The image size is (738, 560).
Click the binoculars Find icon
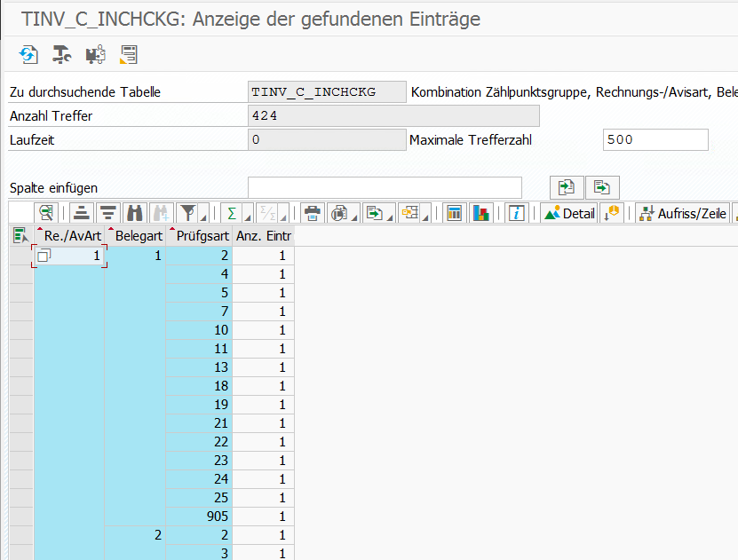(x=135, y=213)
